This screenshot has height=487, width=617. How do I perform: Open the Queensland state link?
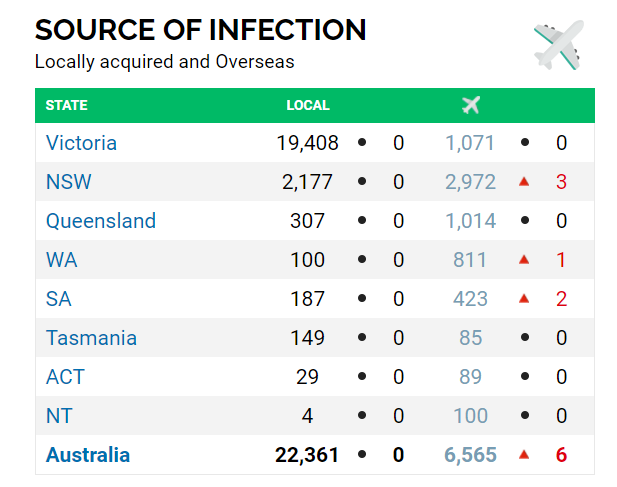point(101,221)
